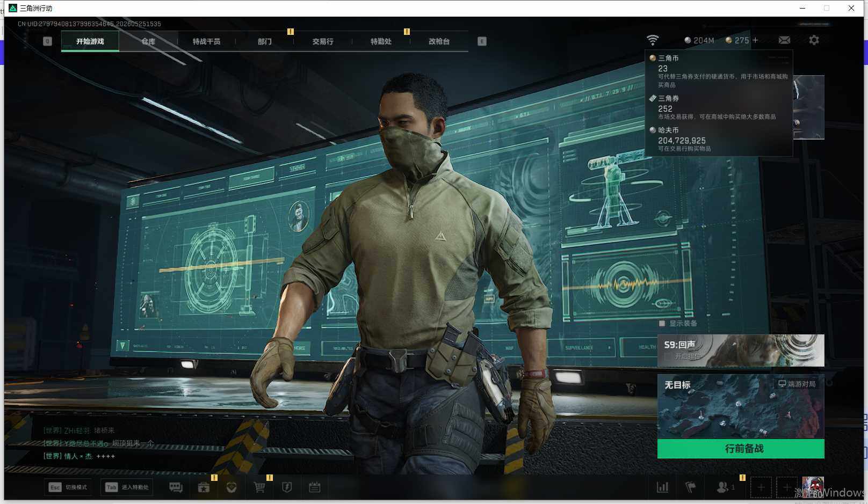This screenshot has height=504, width=868.
Task: Open the mail inbox envelope
Action: pyautogui.click(x=784, y=40)
